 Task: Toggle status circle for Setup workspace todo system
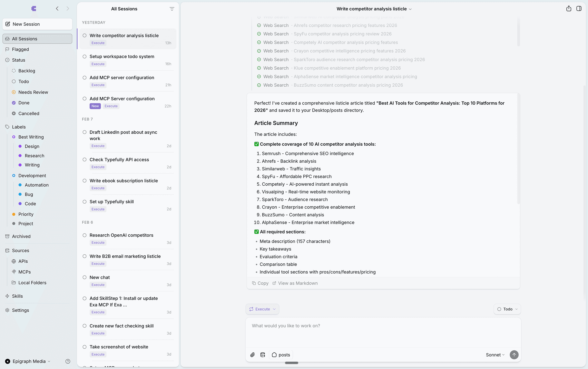coord(84,57)
